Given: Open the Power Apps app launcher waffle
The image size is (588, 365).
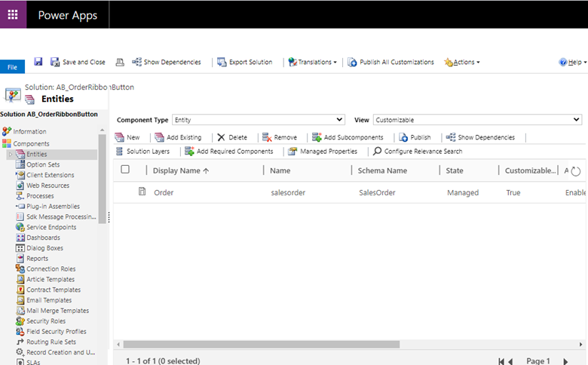Looking at the screenshot, I should 13,14.
